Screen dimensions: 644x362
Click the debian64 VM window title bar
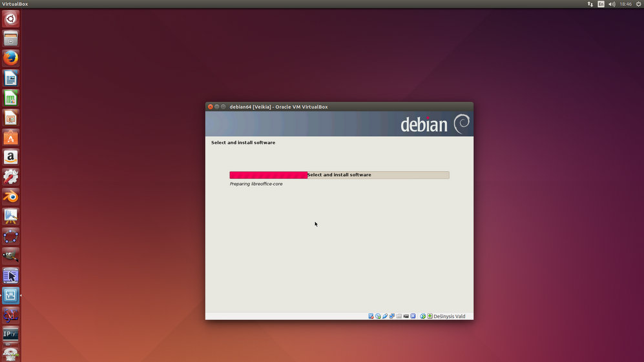339,106
